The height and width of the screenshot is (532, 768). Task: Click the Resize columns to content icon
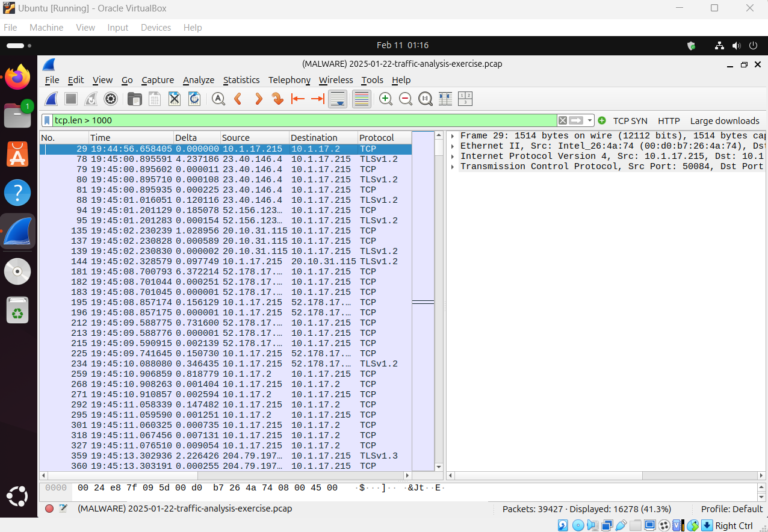pyautogui.click(x=445, y=99)
